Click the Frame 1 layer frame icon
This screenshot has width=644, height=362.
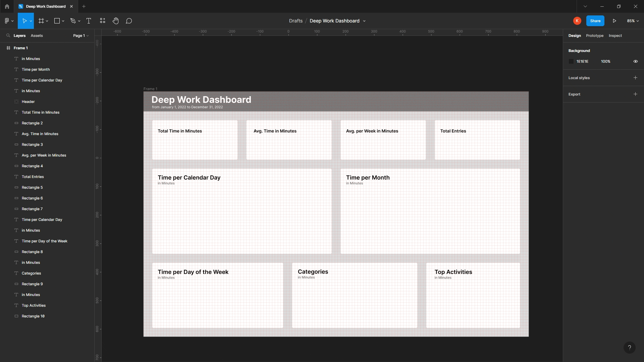[x=8, y=48]
